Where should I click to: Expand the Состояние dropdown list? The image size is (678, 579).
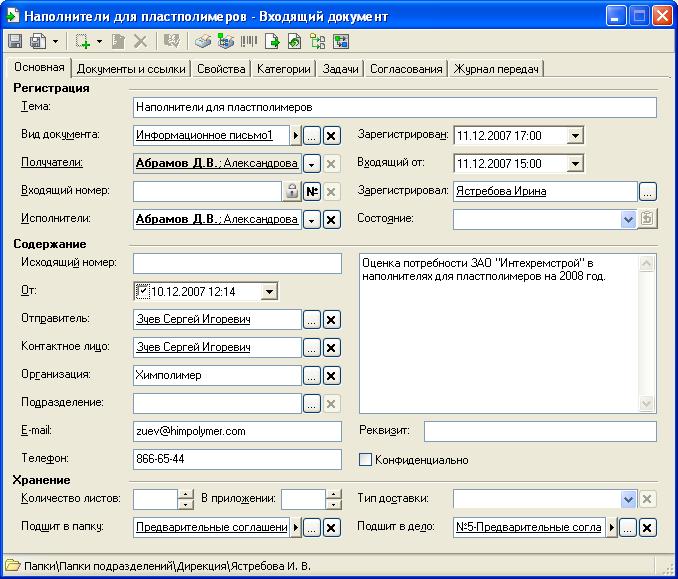tap(628, 219)
